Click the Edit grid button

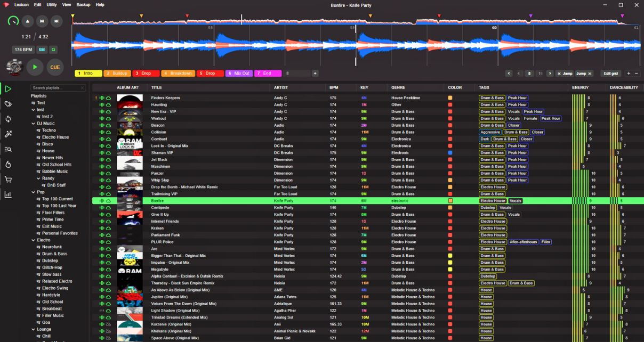click(611, 74)
